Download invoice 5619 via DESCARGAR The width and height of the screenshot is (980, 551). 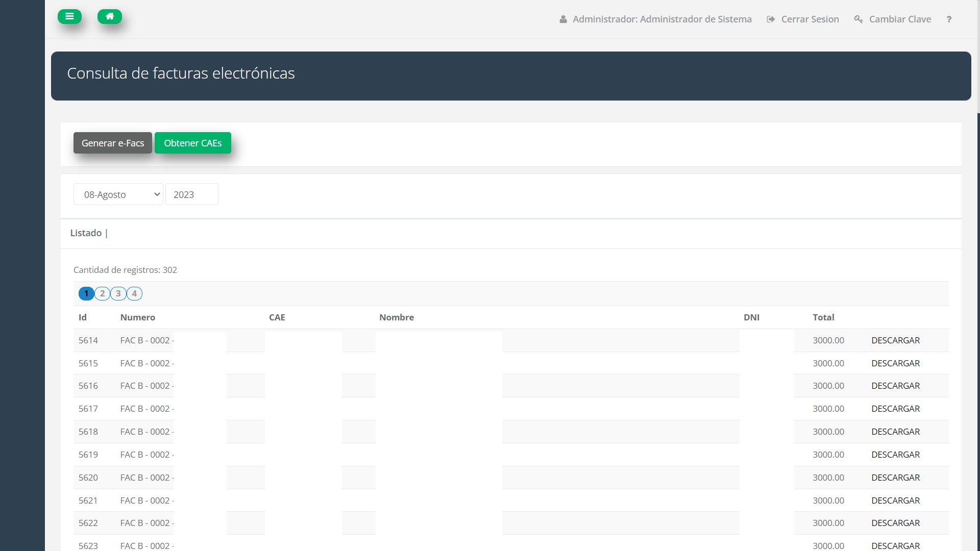click(x=895, y=455)
